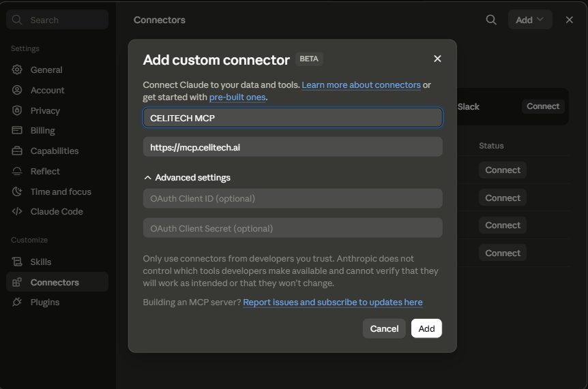
Task: Click the fourth Connect button under Status
Action: pyautogui.click(x=503, y=253)
